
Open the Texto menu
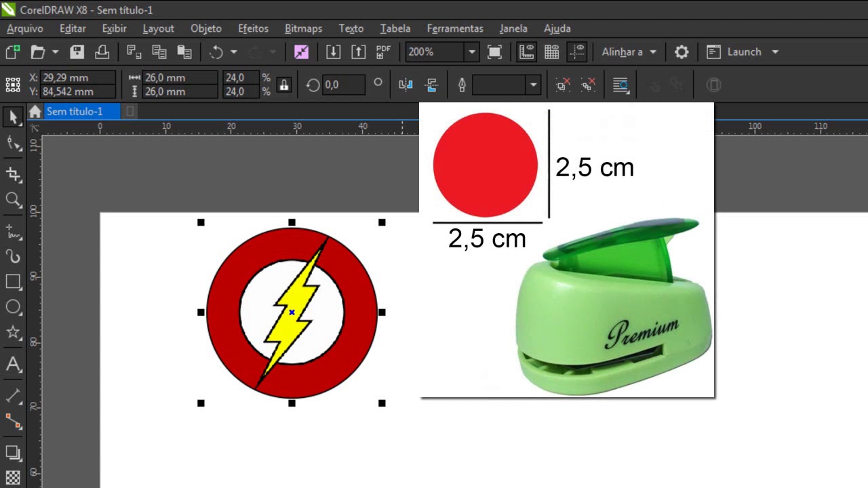pyautogui.click(x=351, y=28)
